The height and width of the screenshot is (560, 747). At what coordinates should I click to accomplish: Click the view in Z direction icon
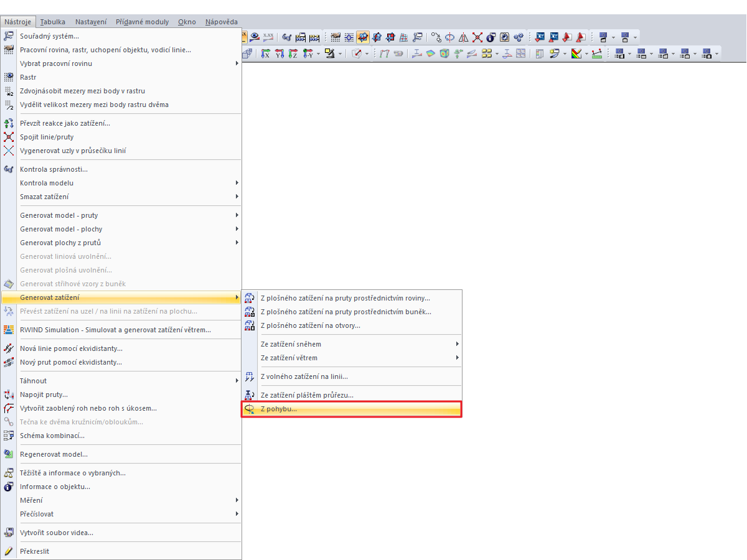point(293,54)
